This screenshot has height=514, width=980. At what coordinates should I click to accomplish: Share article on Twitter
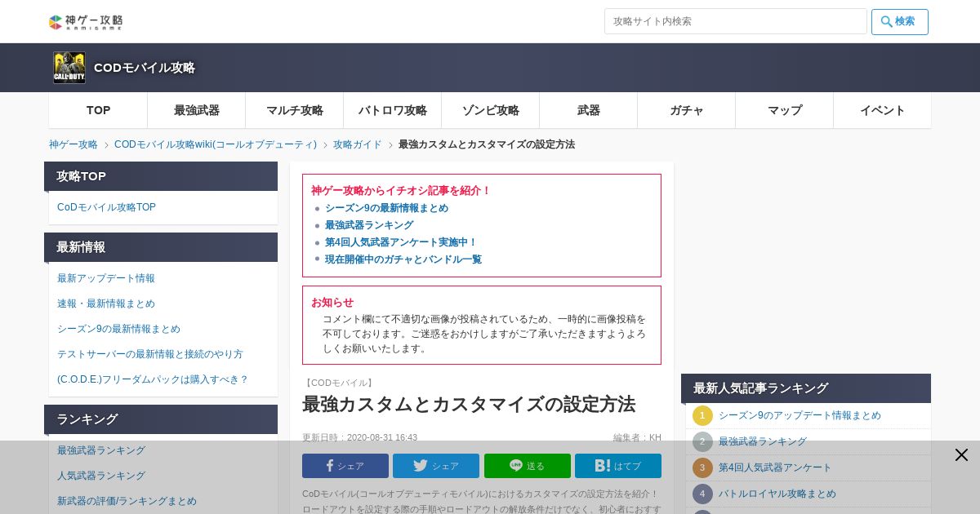coord(436,466)
